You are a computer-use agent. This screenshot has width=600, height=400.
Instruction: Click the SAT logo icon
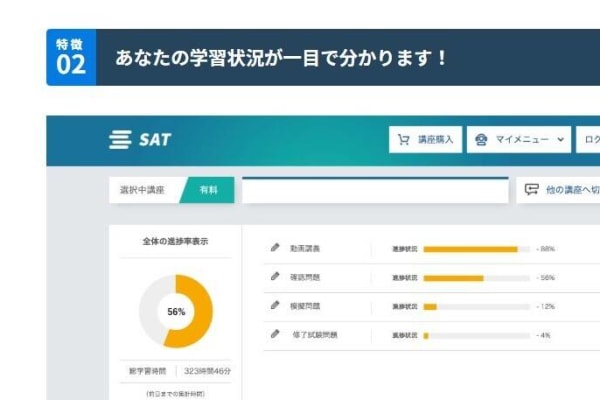pos(120,140)
